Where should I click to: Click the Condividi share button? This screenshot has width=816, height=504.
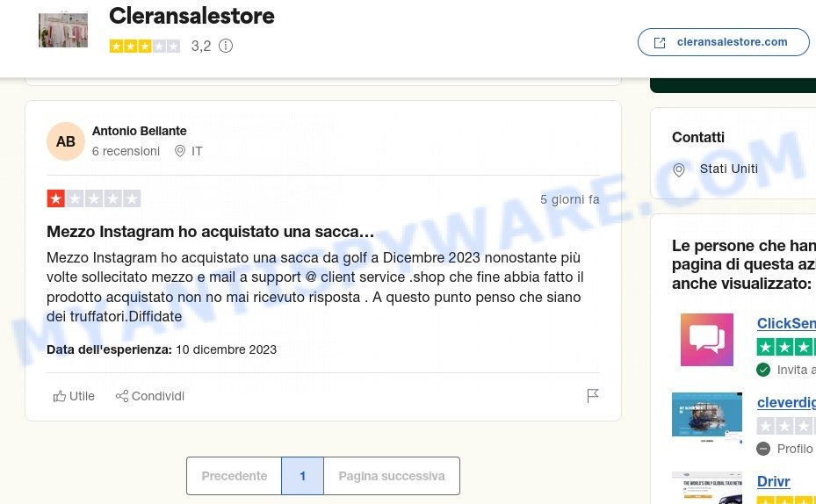150,396
